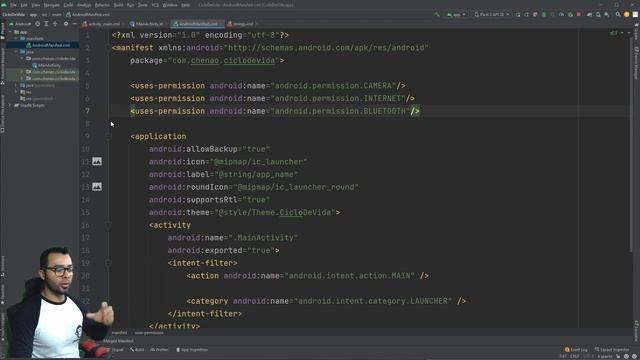Image resolution: width=640 pixels, height=360 pixels.
Task: Click ic_launcher_round image gutter icon on line 13
Action: pos(97,187)
